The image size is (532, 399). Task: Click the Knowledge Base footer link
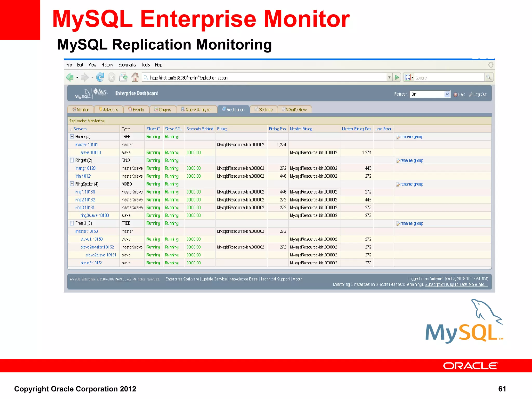[x=243, y=279]
